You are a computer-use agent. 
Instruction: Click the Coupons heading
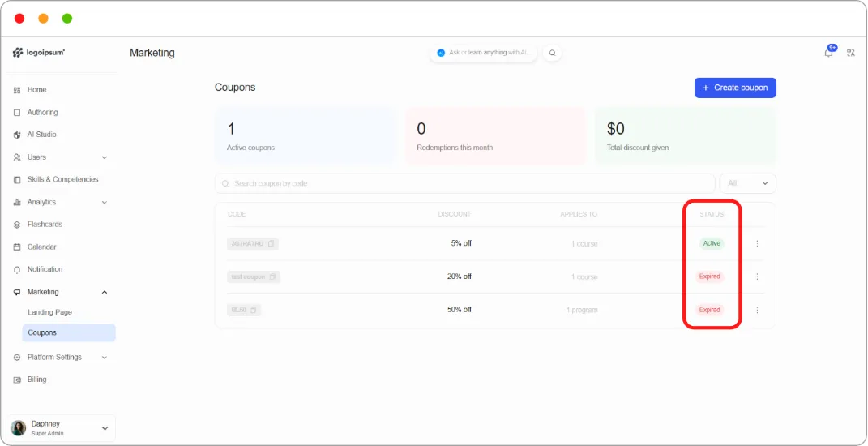point(235,88)
